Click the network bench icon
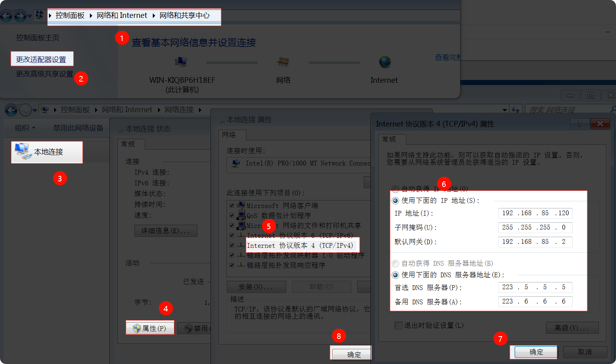Viewport: 616px width, 364px height. click(283, 62)
